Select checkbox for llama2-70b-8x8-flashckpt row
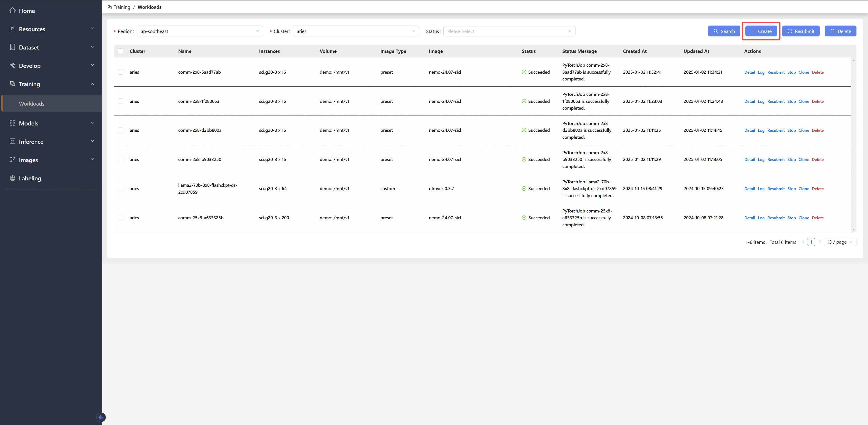 121,189
